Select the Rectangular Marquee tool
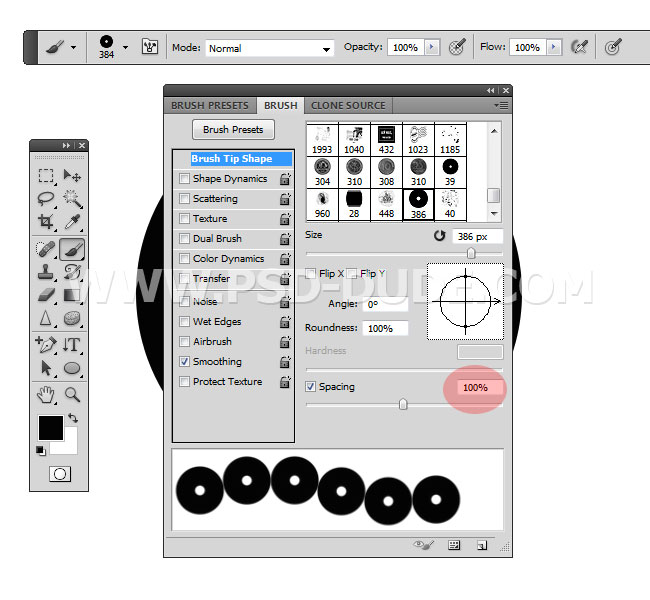 [x=46, y=175]
